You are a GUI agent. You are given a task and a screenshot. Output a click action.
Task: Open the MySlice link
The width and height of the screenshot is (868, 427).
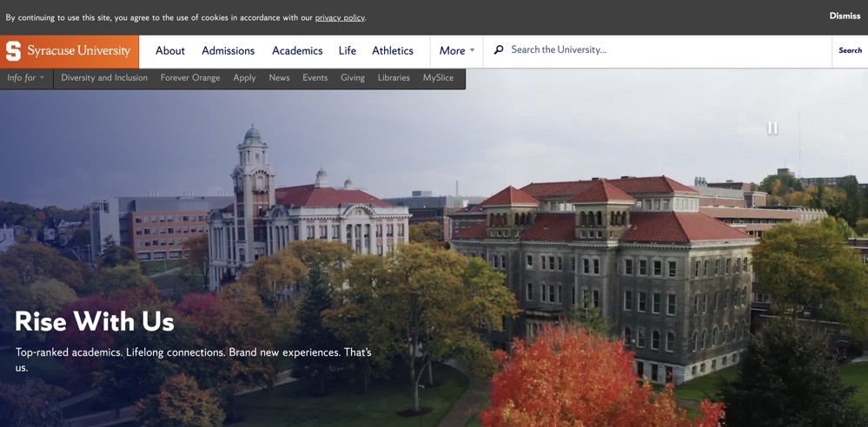(439, 78)
